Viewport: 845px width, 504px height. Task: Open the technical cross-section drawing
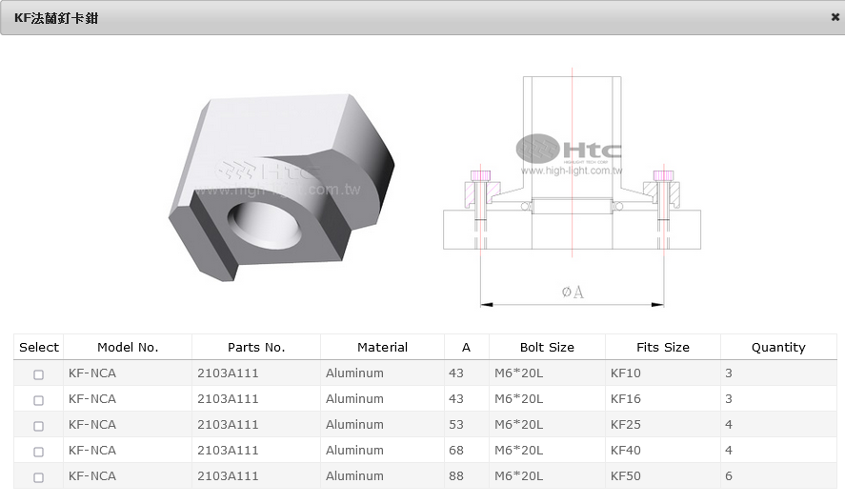click(572, 191)
